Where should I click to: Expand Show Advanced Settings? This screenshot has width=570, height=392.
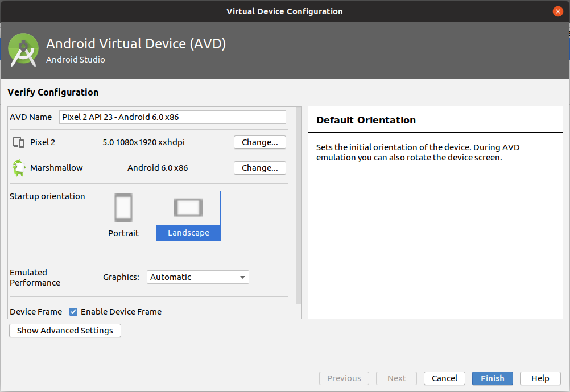[x=65, y=331]
